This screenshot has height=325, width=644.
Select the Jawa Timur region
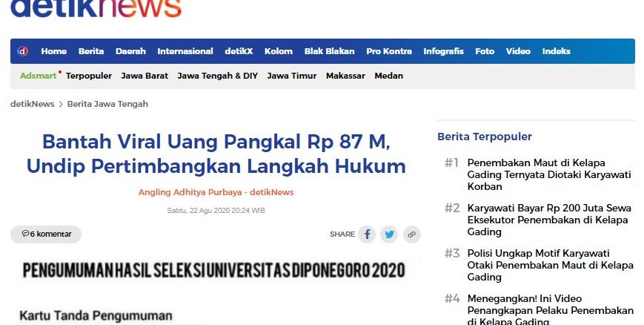pos(291,76)
